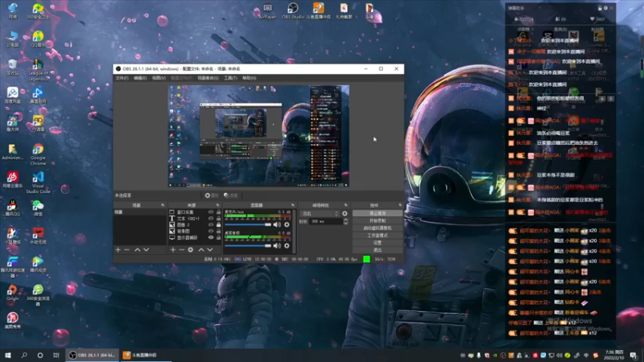Click the transition duration 300 ms field
Image resolution: width=644 pixels, height=362 pixels.
tap(325, 221)
